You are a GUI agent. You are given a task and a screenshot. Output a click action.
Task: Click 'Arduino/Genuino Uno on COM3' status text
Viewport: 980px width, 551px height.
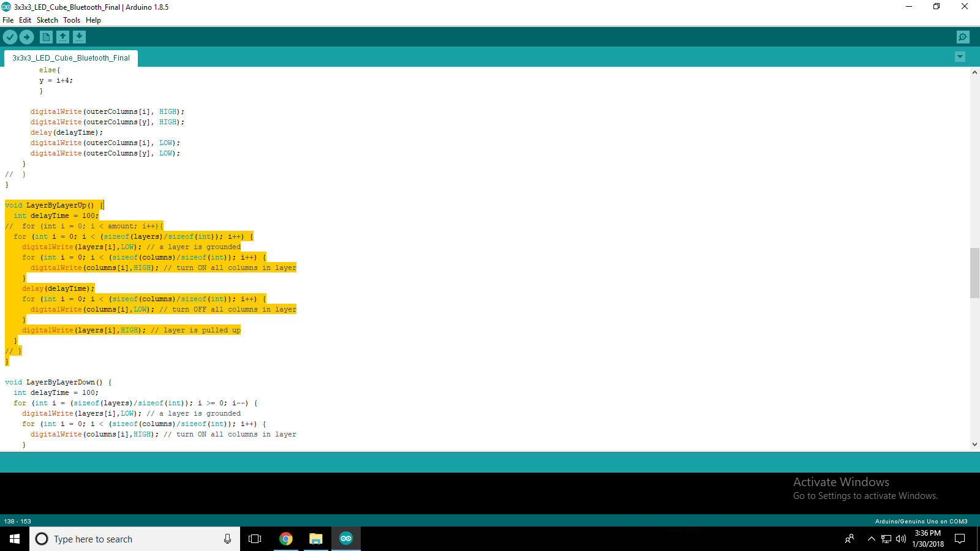(x=921, y=522)
